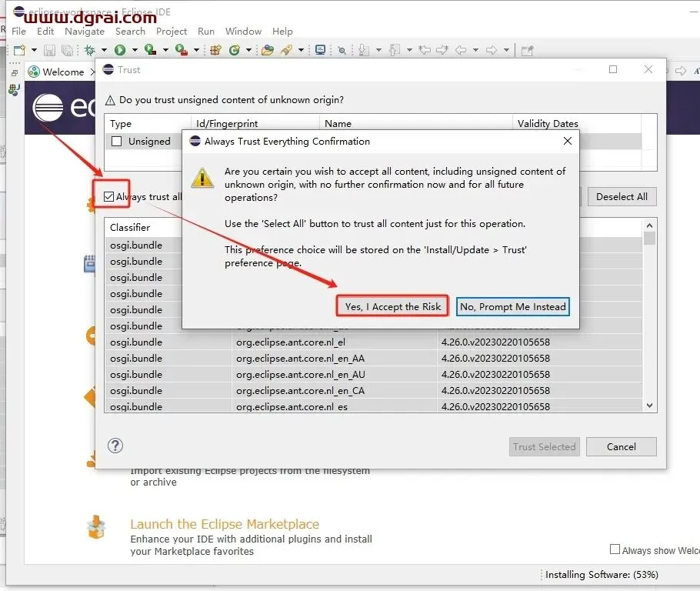Click the Installing Software (53%) status text
This screenshot has width=700, height=591.
tap(602, 575)
